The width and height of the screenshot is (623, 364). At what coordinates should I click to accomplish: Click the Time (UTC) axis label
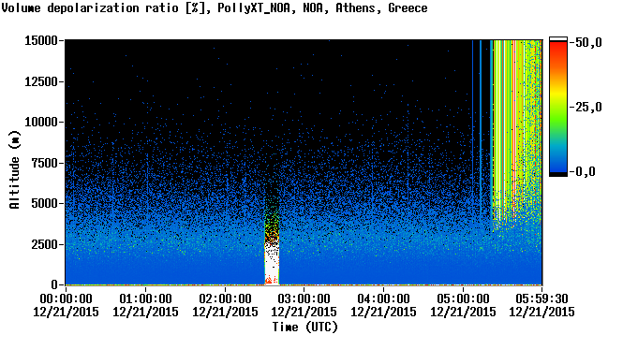(304, 327)
